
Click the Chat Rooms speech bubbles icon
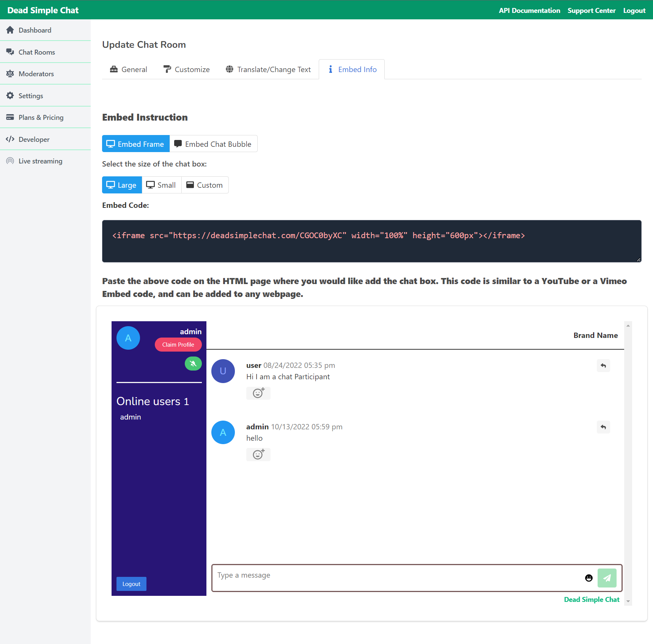pos(10,52)
